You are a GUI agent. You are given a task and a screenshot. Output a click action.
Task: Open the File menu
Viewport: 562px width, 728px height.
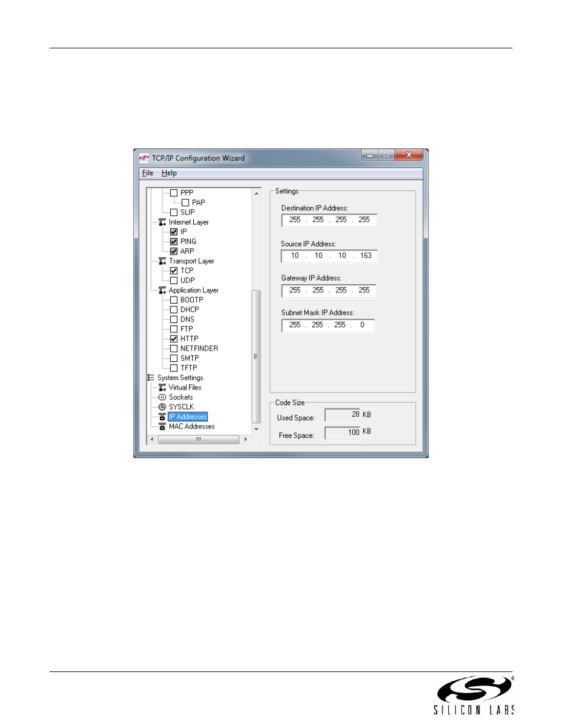[x=147, y=173]
